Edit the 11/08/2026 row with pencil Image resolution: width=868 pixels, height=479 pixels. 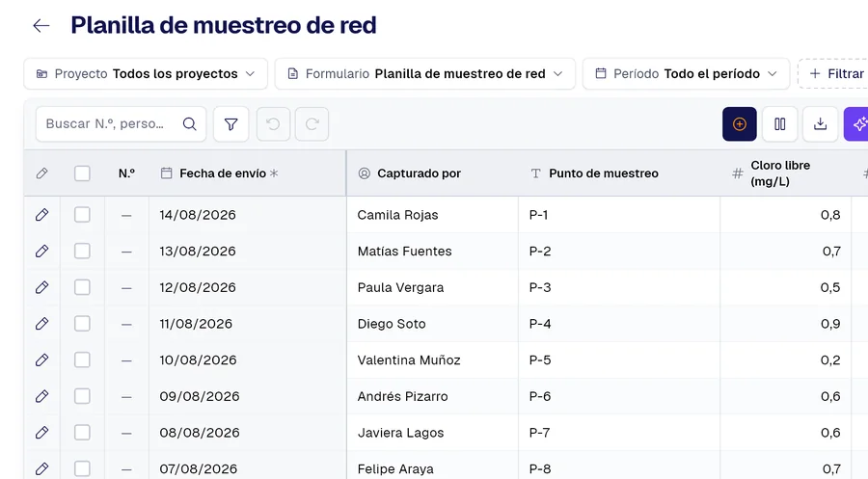[42, 324]
